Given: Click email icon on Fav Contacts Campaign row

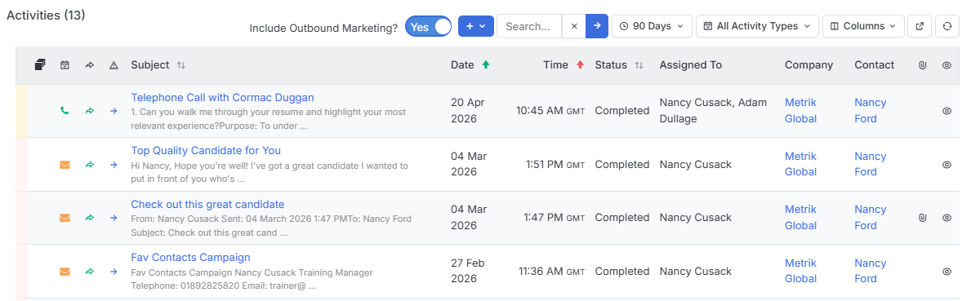Looking at the screenshot, I should pos(65,272).
